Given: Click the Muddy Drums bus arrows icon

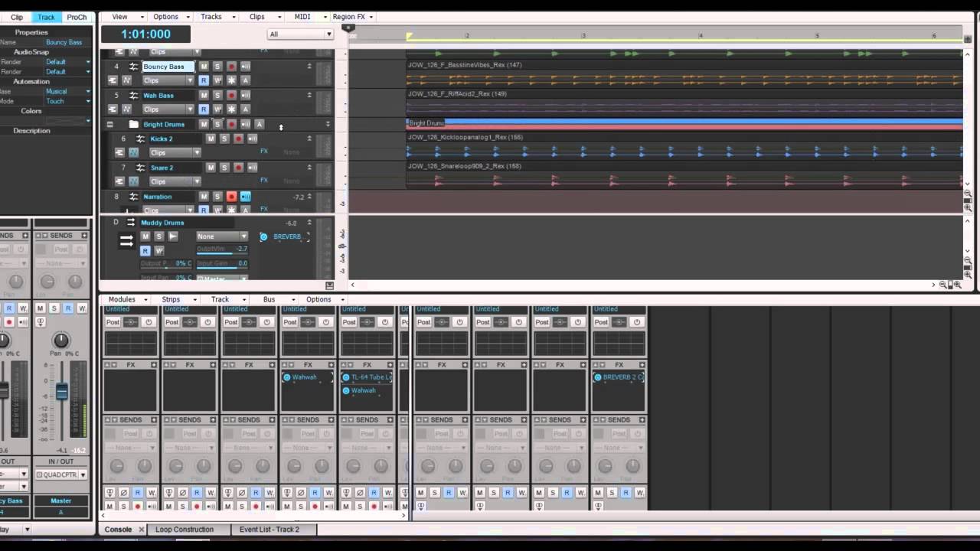Looking at the screenshot, I should [126, 240].
